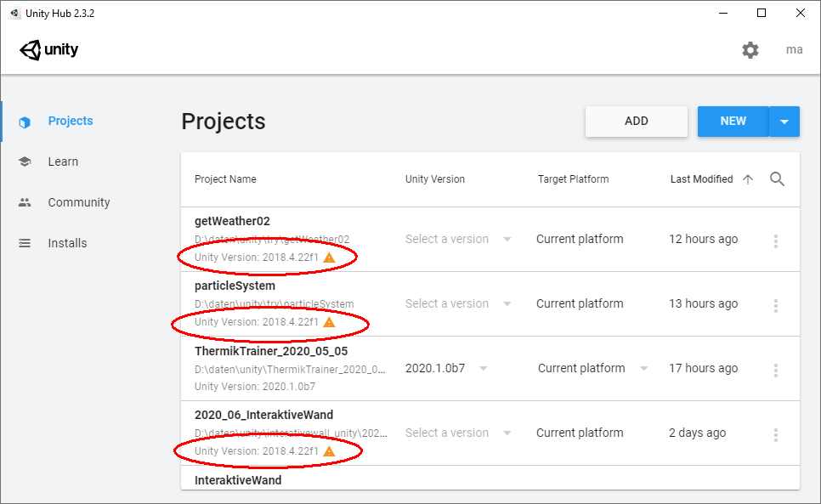Open more options for 2020_06_InteraktiveWand project
Screen dimensions: 821x504
pos(776,434)
